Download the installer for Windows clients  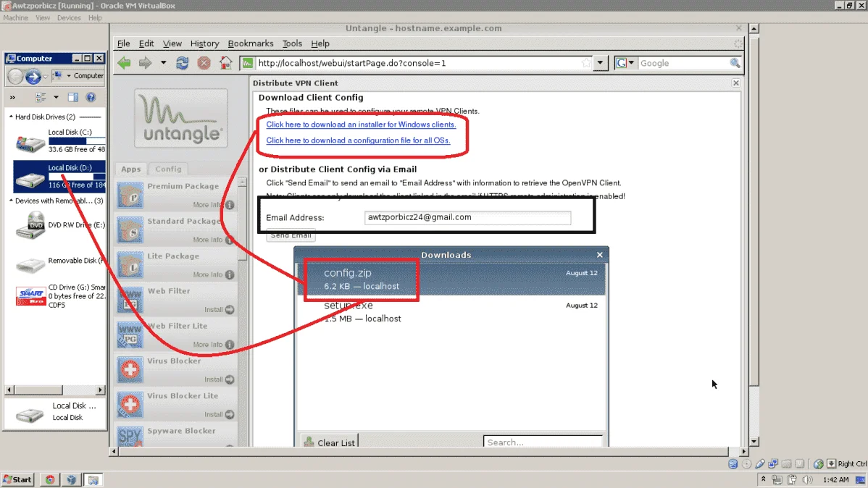pos(361,125)
